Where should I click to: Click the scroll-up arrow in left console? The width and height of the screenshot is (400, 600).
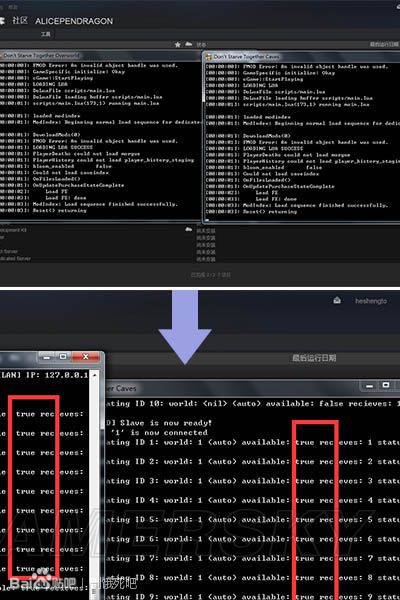[x=95, y=375]
